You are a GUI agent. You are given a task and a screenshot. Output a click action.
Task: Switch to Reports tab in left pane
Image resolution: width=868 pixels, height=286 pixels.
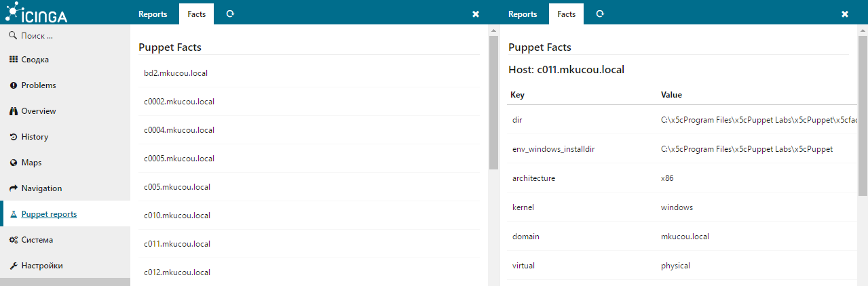[153, 14]
